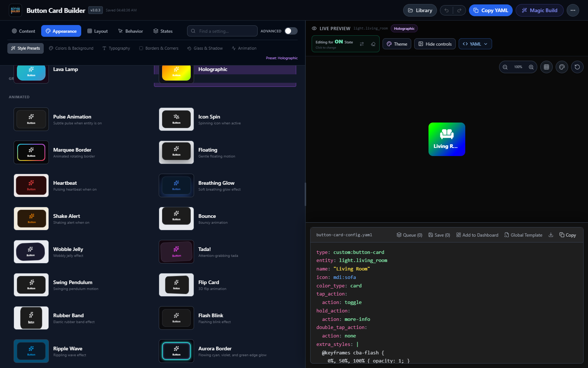Click the light.living_room entity label
This screenshot has width=588, height=368.
[370, 28]
